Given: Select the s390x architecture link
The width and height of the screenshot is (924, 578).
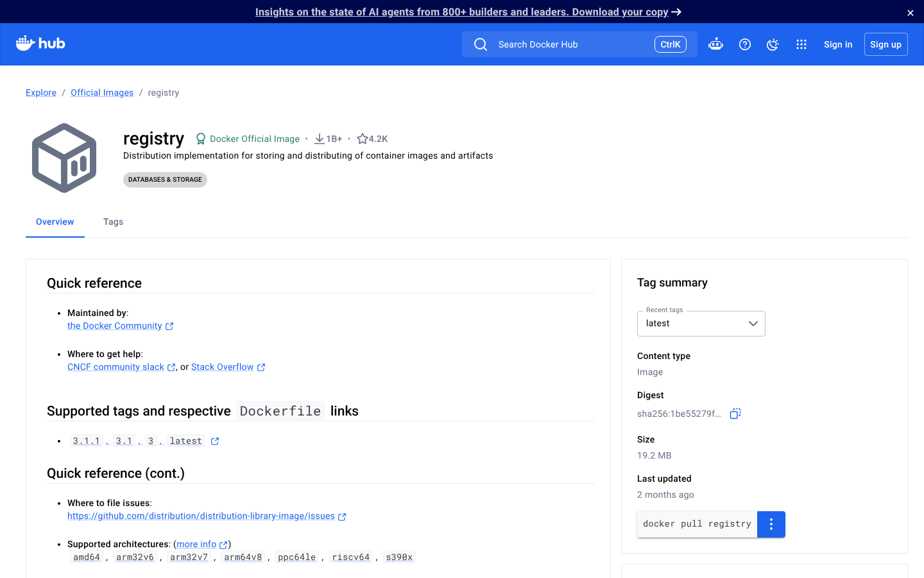Looking at the screenshot, I should coord(399,557).
